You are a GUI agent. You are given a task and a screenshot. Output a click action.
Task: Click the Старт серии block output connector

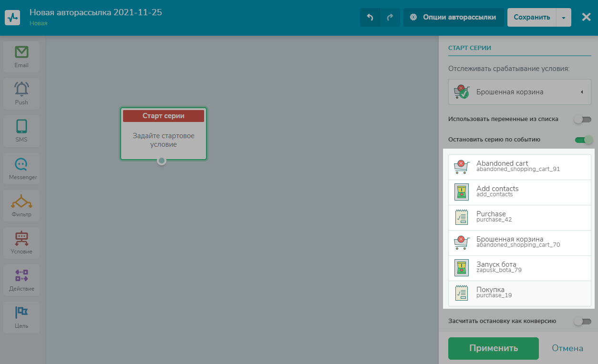point(162,161)
